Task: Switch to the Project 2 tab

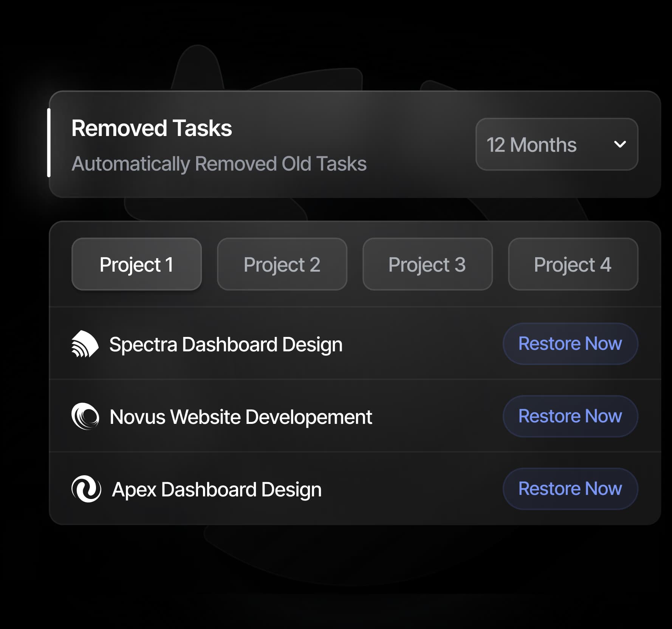Action: pos(282,264)
